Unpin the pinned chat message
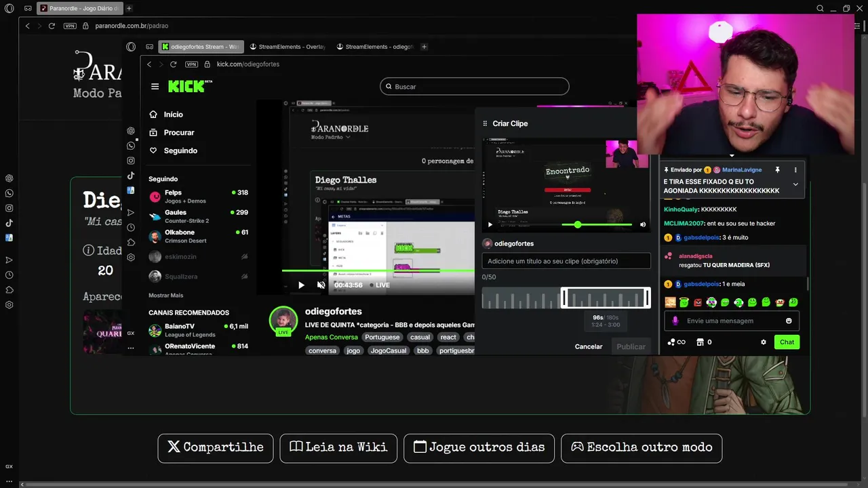The height and width of the screenshot is (488, 868). 777,170
